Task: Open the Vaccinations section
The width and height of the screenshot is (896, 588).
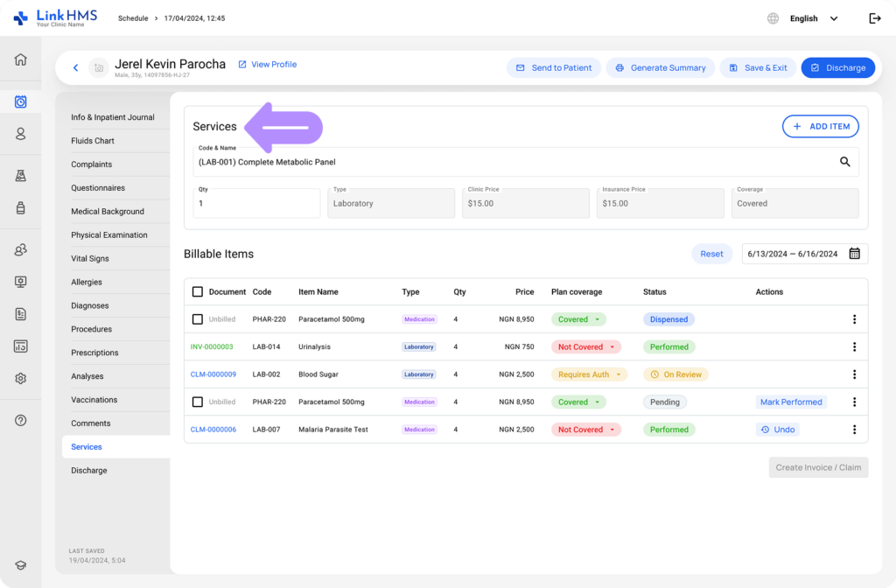Action: pyautogui.click(x=94, y=400)
